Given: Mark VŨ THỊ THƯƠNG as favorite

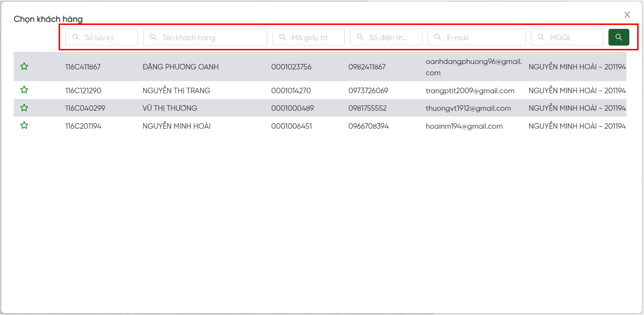Looking at the screenshot, I should [24, 108].
